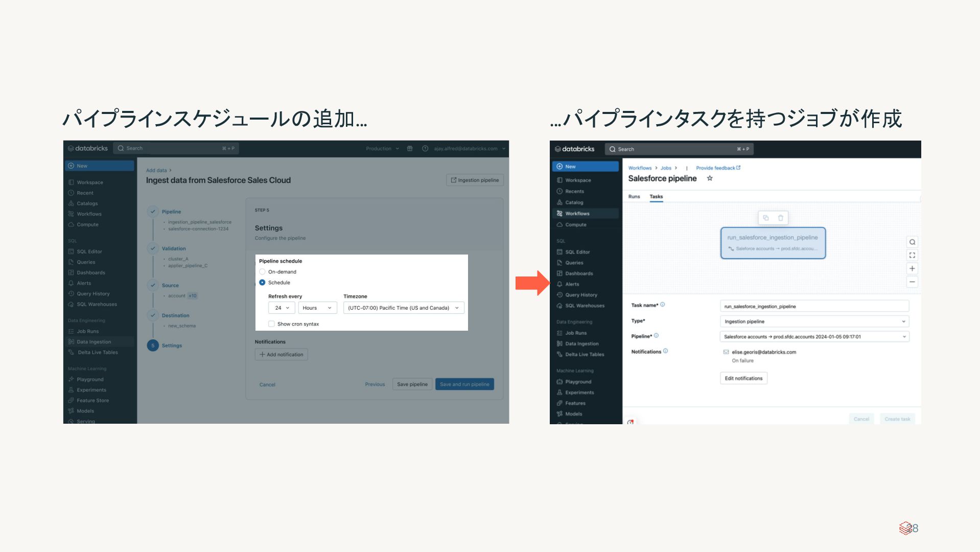This screenshot has width=980, height=552.
Task: Click the Search box in the right window
Action: (x=679, y=149)
